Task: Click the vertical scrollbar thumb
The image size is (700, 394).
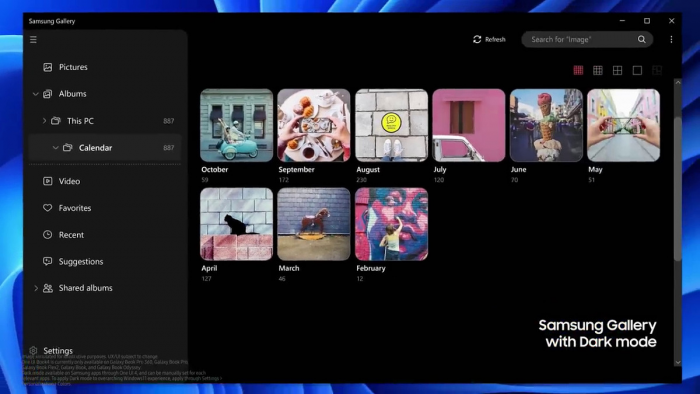Action: (678, 190)
